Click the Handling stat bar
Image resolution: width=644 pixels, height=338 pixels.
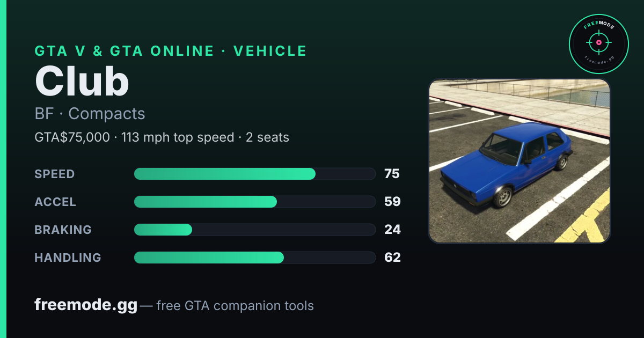(x=254, y=258)
